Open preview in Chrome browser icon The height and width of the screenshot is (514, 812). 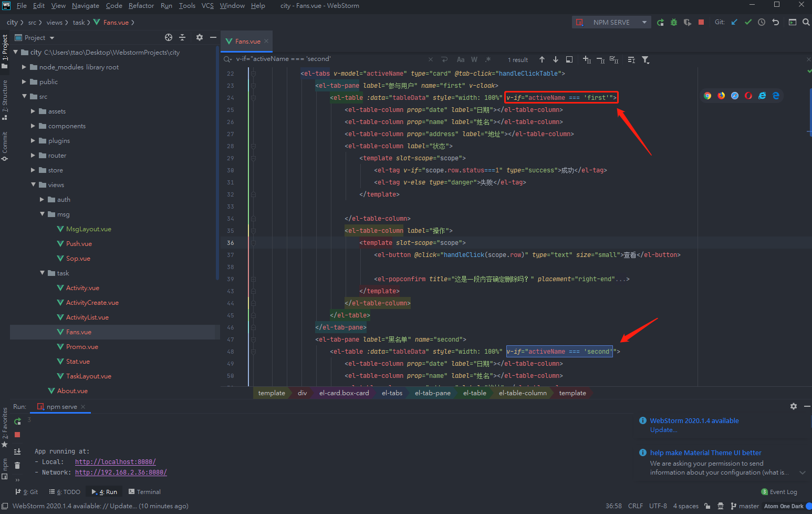707,96
